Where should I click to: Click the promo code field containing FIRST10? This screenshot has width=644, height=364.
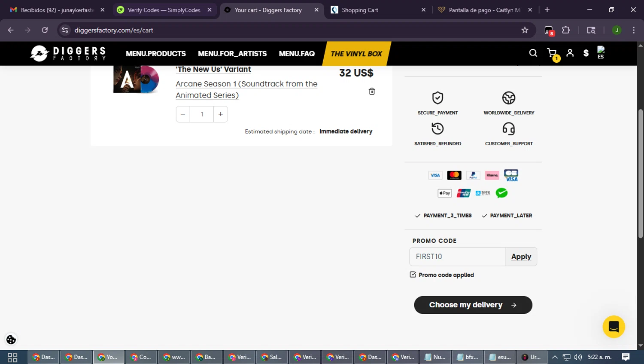[x=457, y=257]
